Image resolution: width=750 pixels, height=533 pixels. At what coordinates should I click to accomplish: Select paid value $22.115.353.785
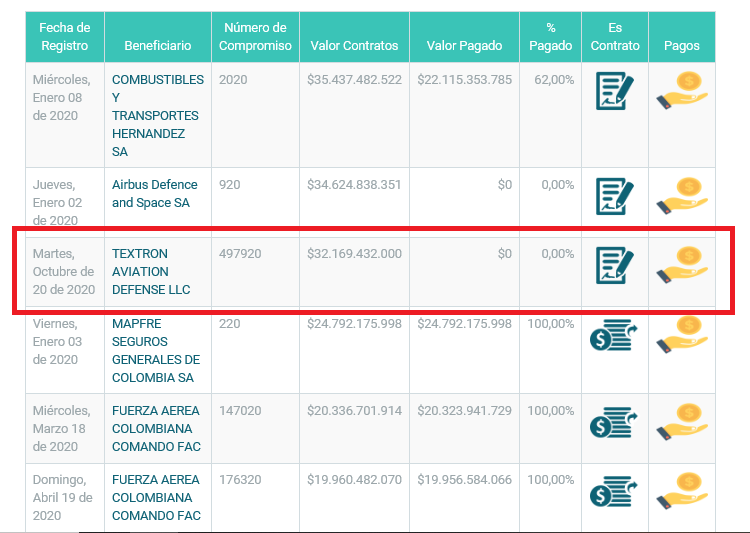point(464,79)
